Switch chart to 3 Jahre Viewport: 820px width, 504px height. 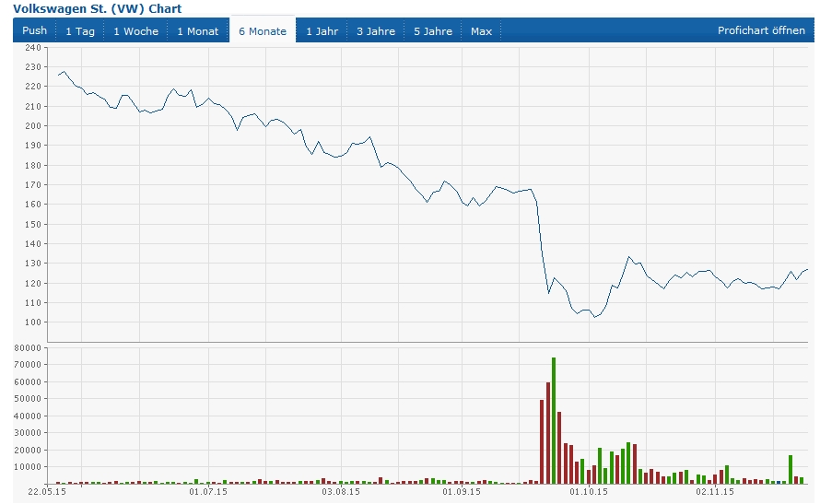coord(376,30)
